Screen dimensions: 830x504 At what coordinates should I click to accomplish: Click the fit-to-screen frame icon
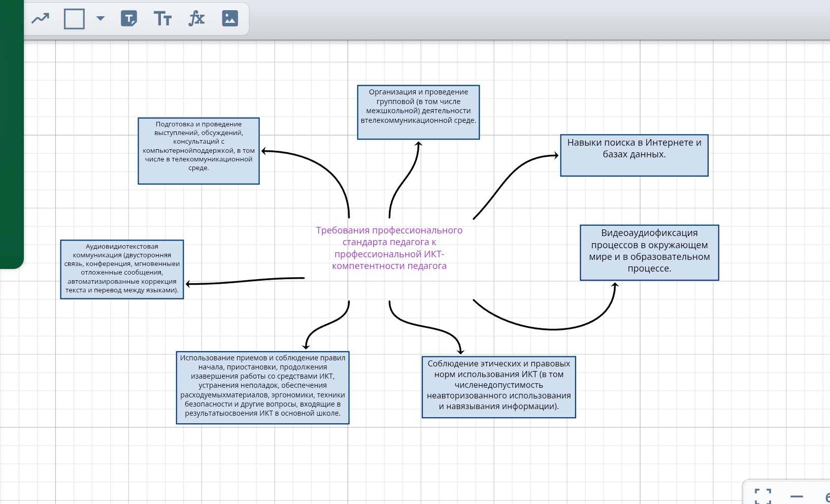click(x=762, y=496)
